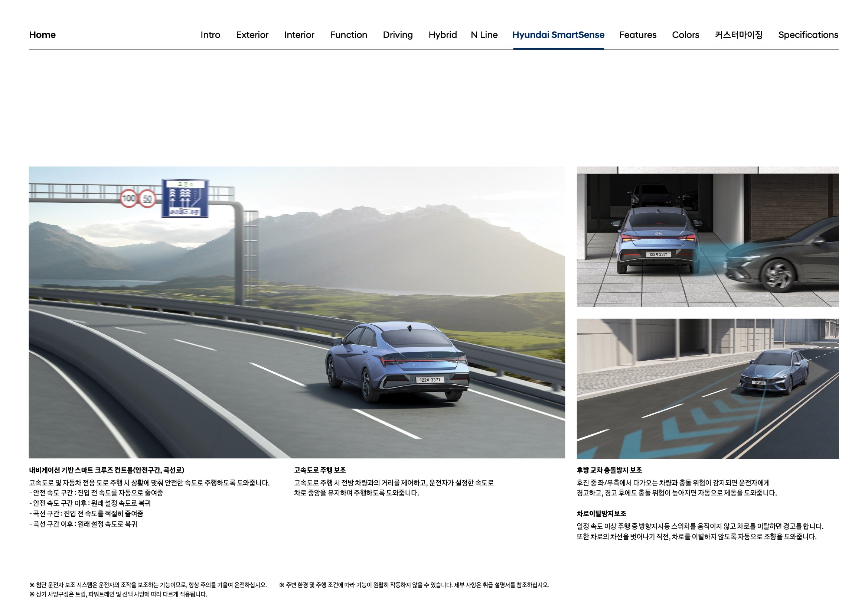Screen dimensions: 868x614
Task: Click the 차로이탈방지보조 heading
Action: [601, 513]
